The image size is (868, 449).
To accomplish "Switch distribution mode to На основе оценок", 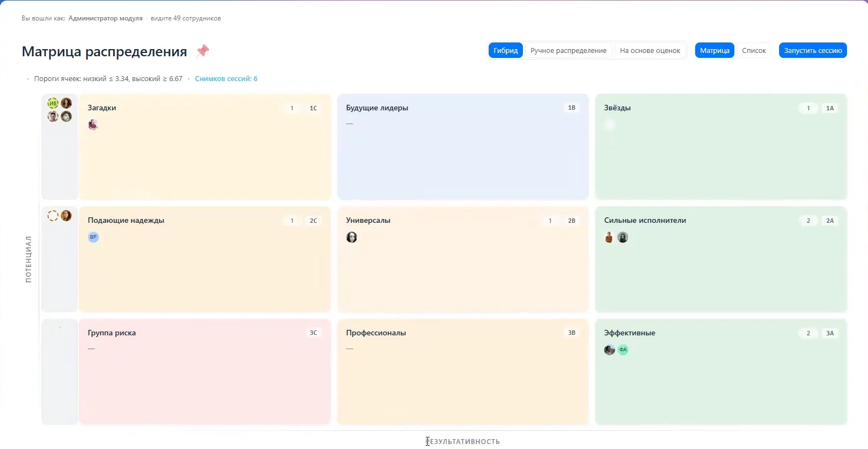I will click(x=650, y=50).
